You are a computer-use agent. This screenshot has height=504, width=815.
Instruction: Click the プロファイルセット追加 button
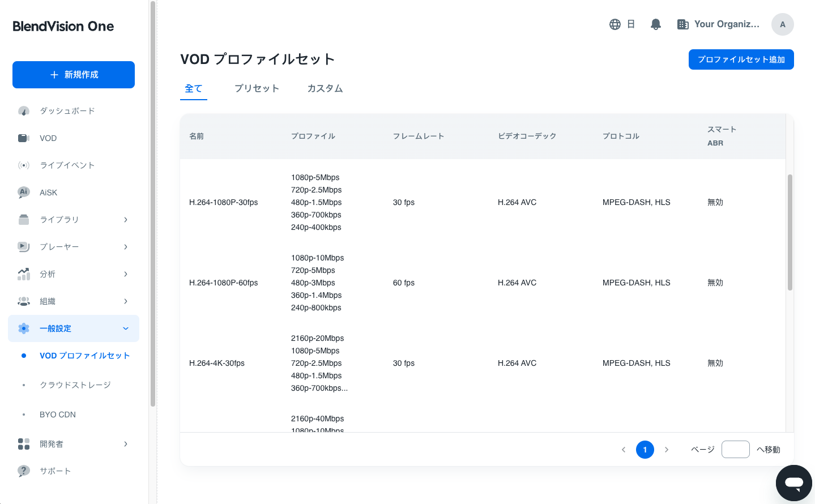(x=741, y=59)
